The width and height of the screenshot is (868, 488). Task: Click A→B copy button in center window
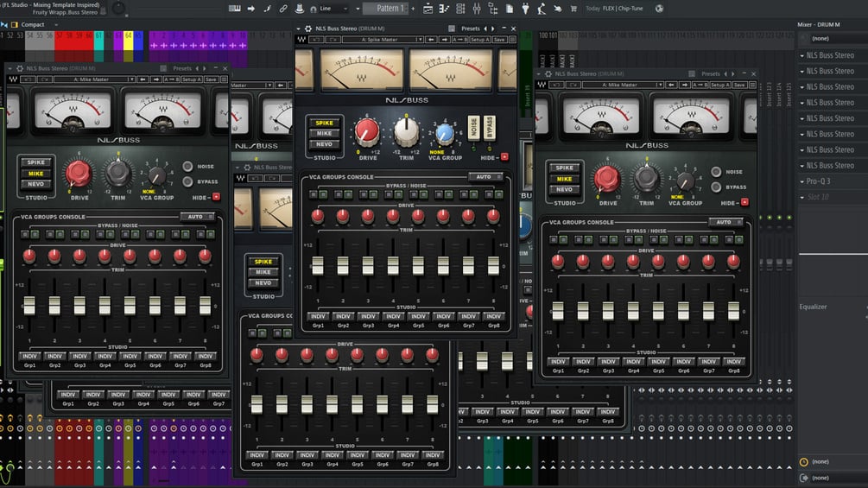(x=459, y=39)
